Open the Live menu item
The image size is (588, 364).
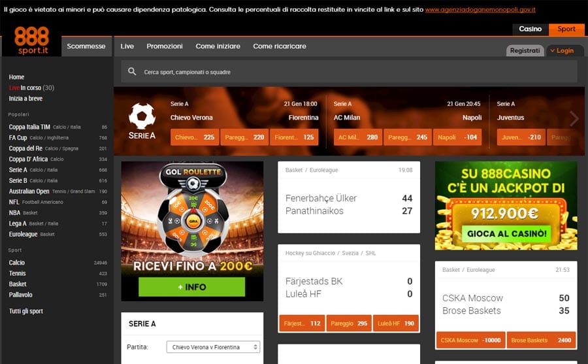click(127, 46)
